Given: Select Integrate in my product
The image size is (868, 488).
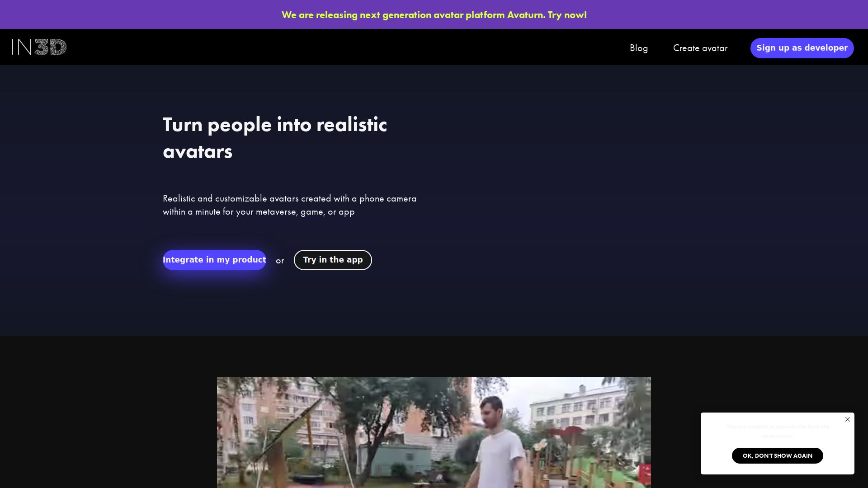Looking at the screenshot, I should 214,260.
